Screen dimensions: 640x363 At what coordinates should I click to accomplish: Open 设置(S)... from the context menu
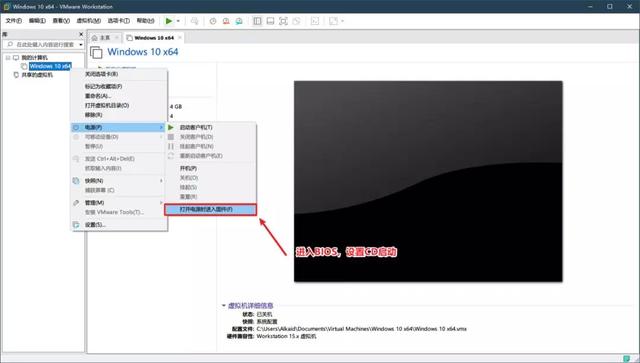[x=119, y=225]
